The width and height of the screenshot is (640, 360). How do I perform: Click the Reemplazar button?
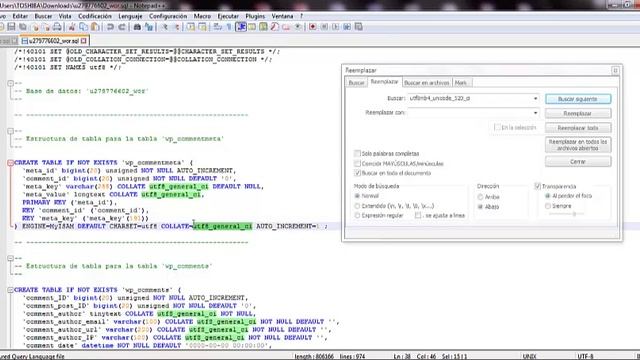(x=578, y=113)
